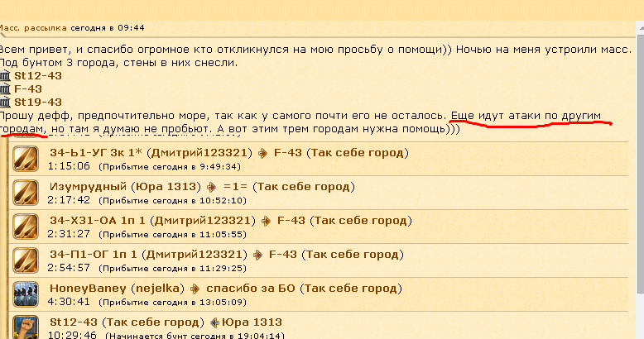644x339 pixels.
Task: Click arrival time 13:05:09 text
Action: 172,303
